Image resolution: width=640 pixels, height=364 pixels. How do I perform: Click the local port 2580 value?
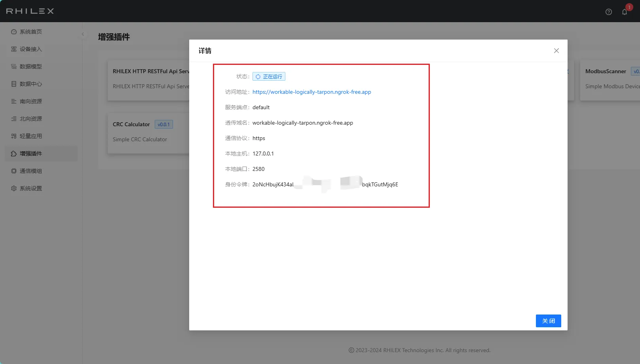click(x=258, y=169)
